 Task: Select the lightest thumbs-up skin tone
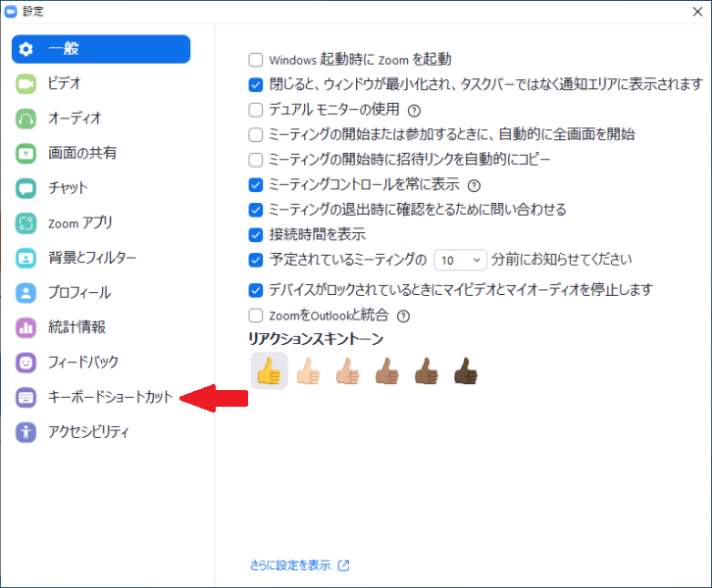[x=308, y=371]
